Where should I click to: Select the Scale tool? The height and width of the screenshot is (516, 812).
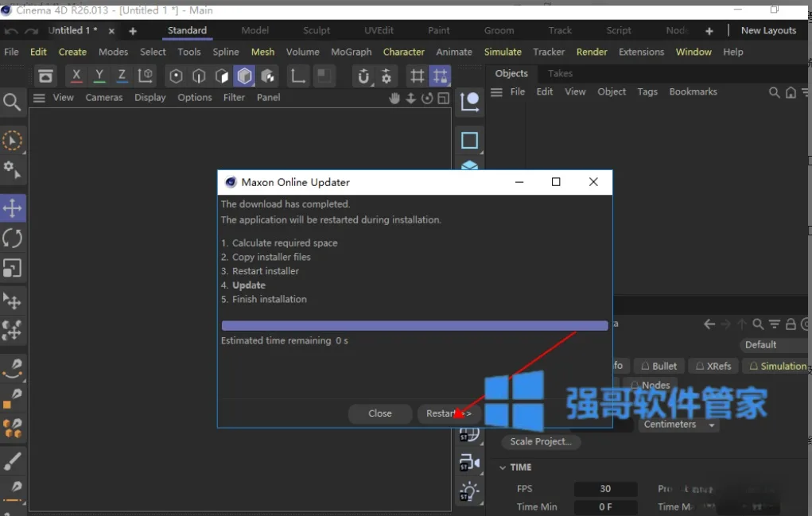[13, 269]
